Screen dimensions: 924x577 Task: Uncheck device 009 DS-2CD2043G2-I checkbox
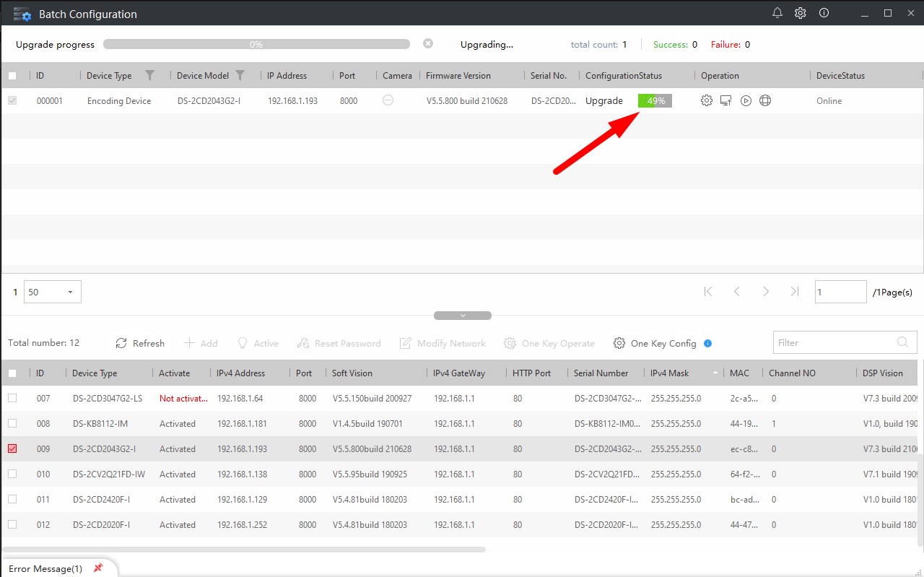coord(12,448)
